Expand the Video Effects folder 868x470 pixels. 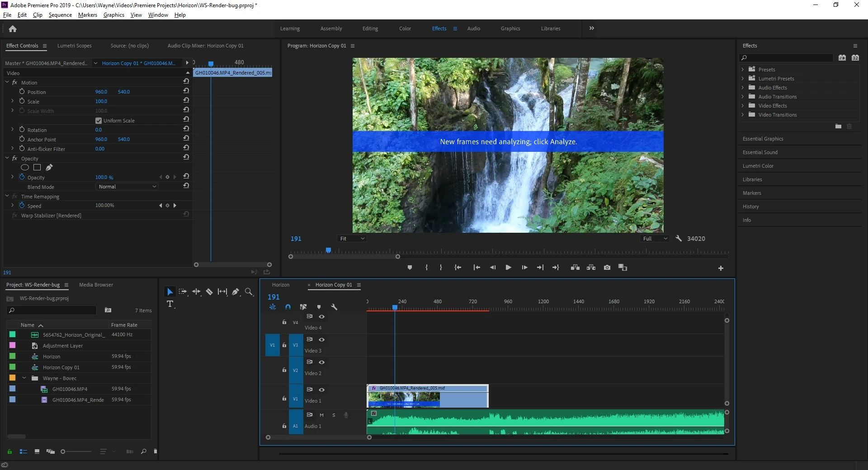point(743,106)
